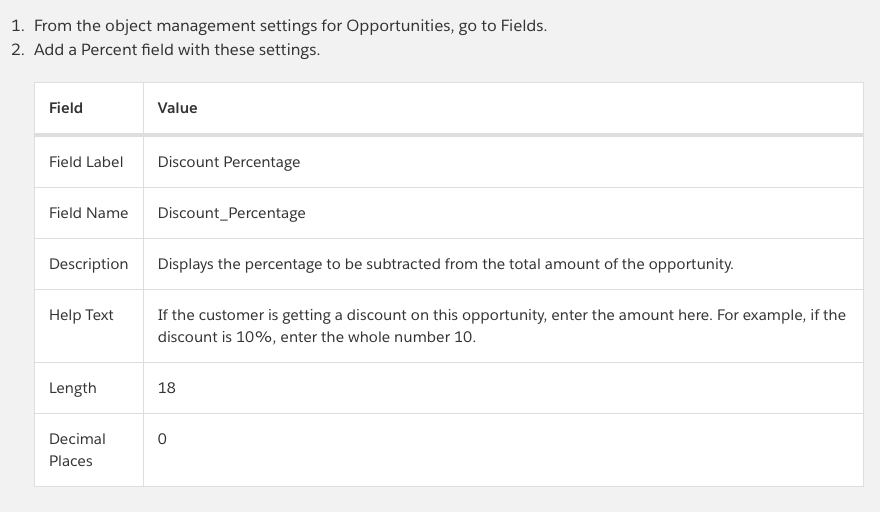
Task: Click the word 'Percent' in step two
Action: click(104, 50)
